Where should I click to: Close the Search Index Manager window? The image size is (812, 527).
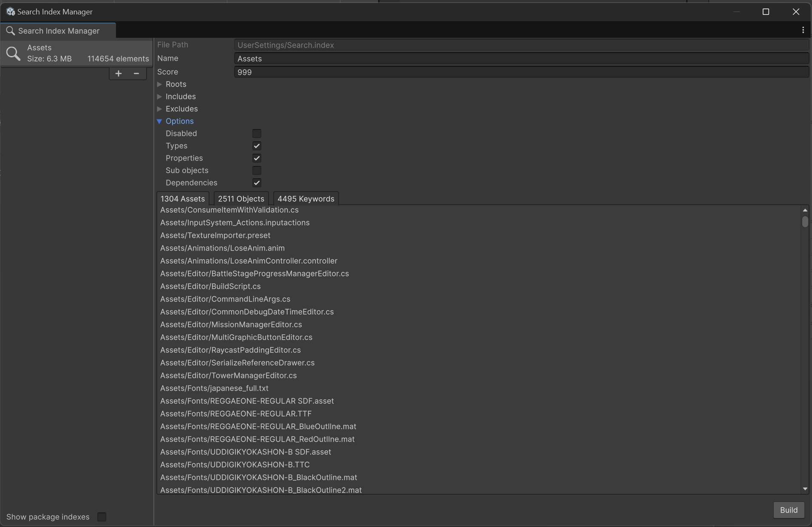[796, 12]
